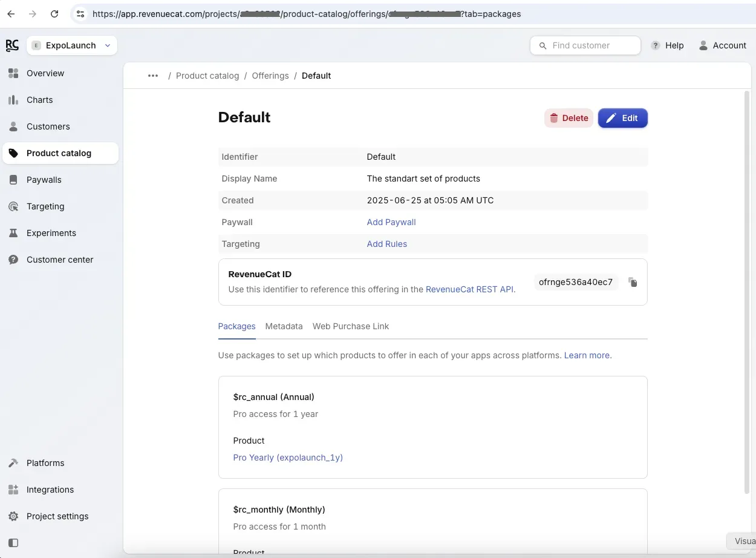Click the Default heading title
Image resolution: width=756 pixels, height=558 pixels.
coord(244,117)
